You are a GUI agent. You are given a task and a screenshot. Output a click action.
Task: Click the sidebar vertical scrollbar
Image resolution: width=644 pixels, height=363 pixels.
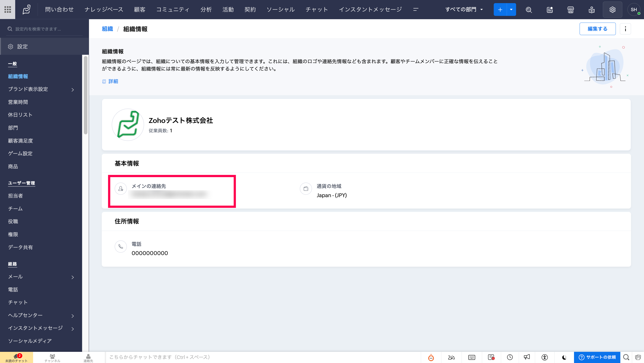(85, 95)
